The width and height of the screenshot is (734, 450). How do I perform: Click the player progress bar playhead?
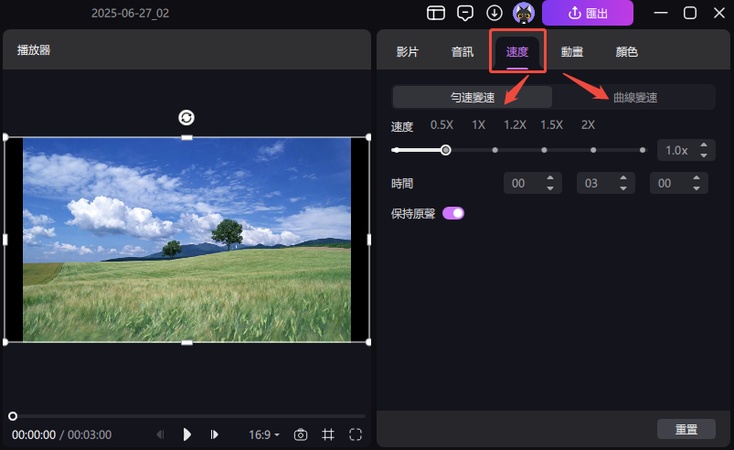coord(13,416)
